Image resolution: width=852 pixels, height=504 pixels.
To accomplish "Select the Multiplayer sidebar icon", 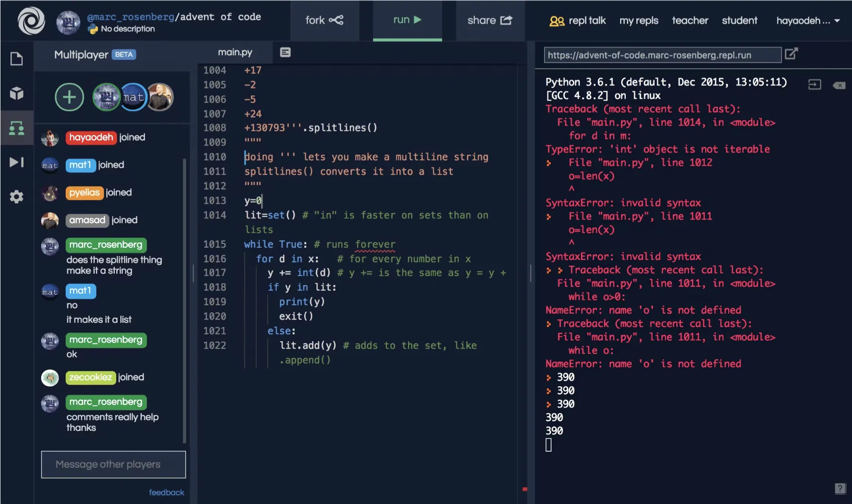I will [17, 128].
